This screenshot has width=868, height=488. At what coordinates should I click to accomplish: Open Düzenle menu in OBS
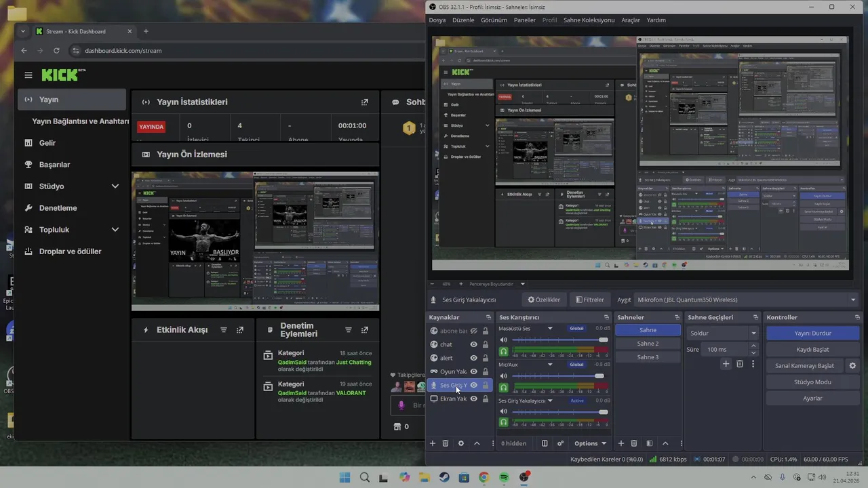[463, 20]
